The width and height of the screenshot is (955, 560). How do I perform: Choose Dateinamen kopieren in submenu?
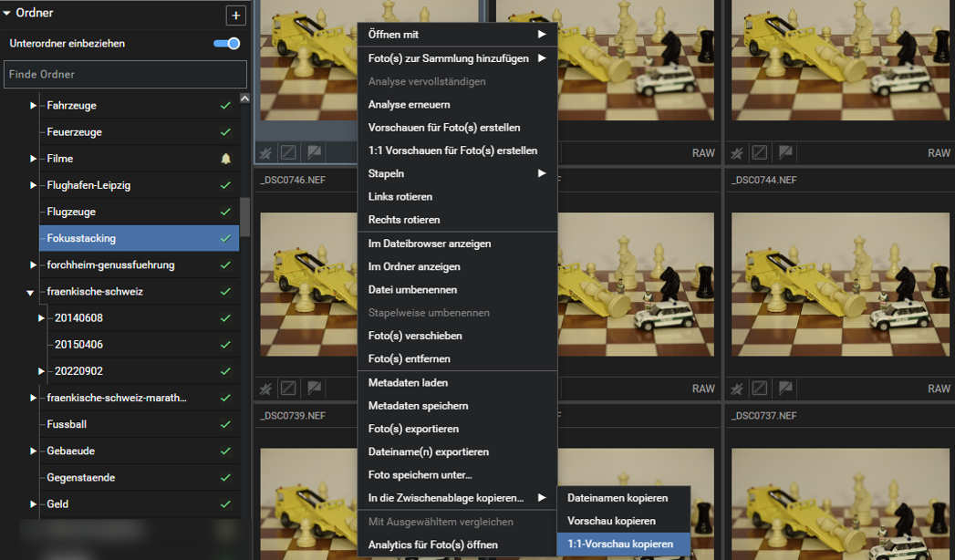click(x=624, y=498)
